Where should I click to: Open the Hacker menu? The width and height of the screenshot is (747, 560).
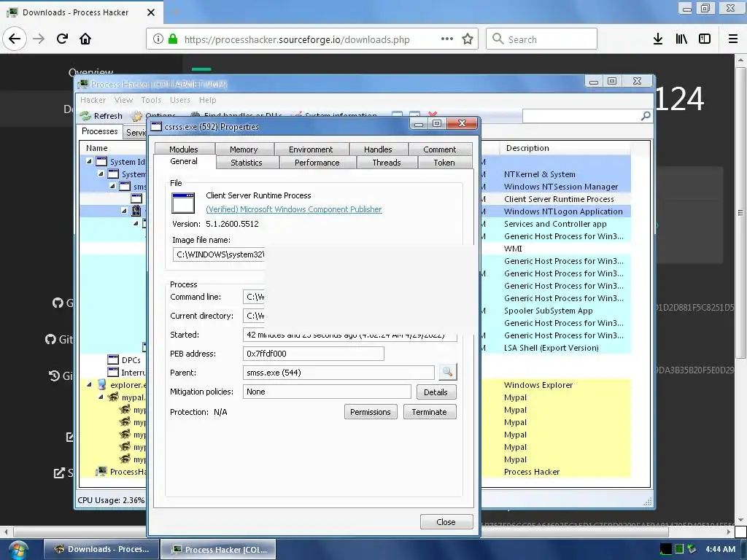(x=93, y=100)
